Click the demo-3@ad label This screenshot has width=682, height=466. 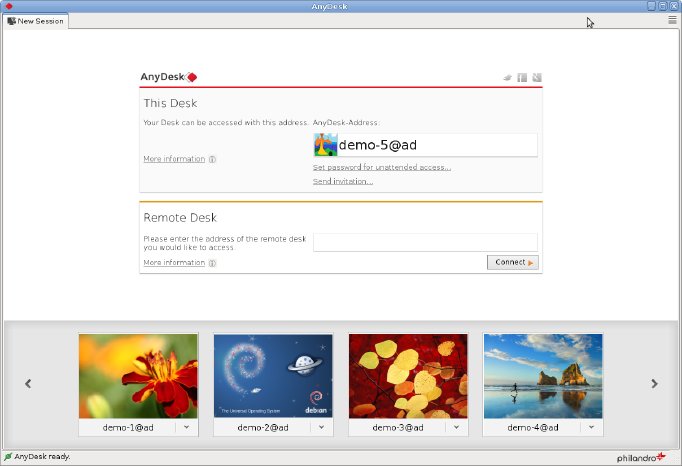pos(398,428)
